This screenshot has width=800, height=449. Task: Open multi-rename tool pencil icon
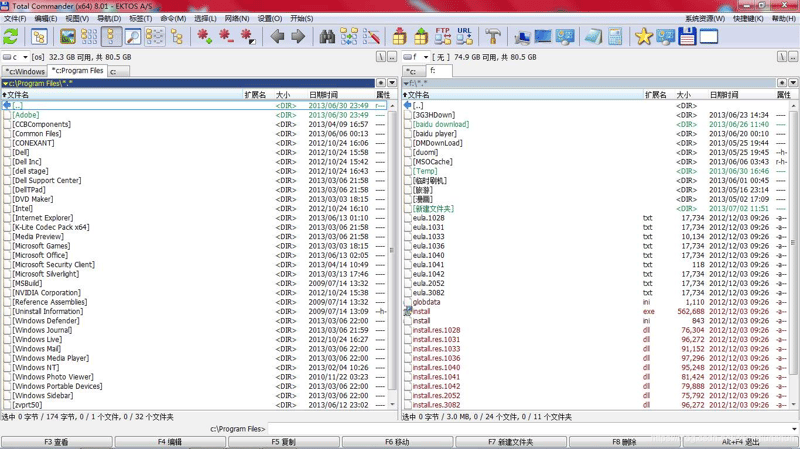coord(371,37)
